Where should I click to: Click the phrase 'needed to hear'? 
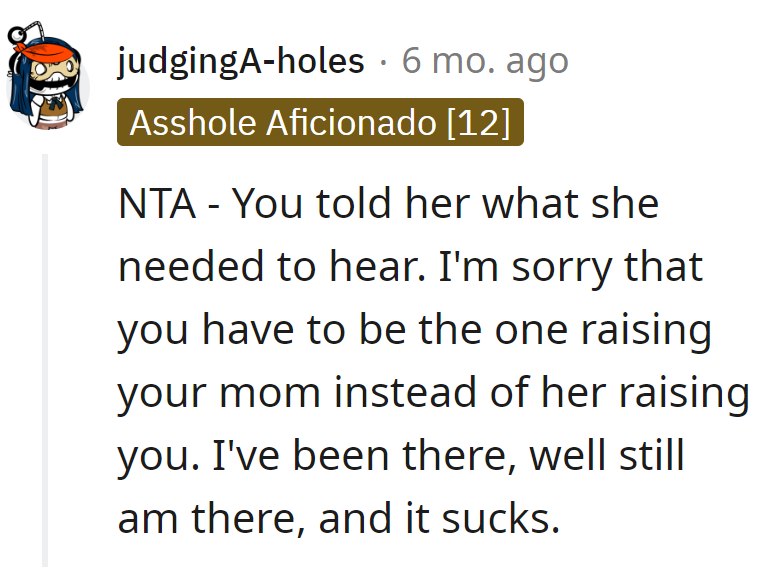(x=272, y=266)
